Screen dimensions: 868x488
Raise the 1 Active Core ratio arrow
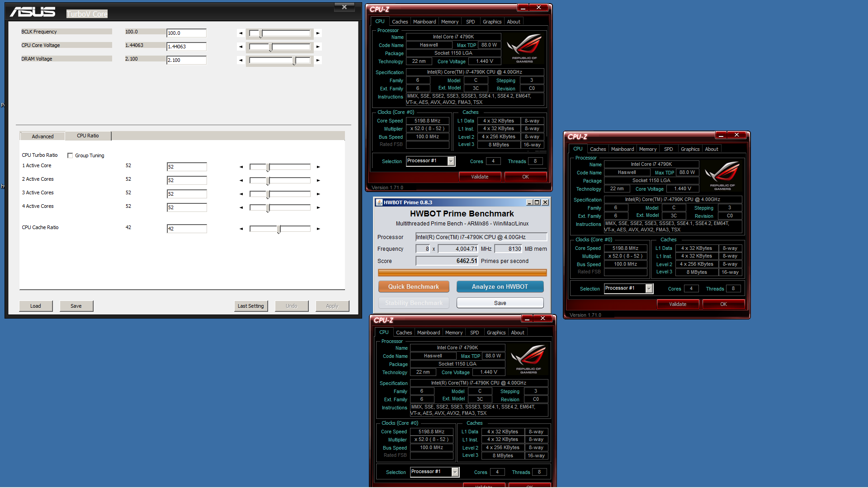[319, 167]
